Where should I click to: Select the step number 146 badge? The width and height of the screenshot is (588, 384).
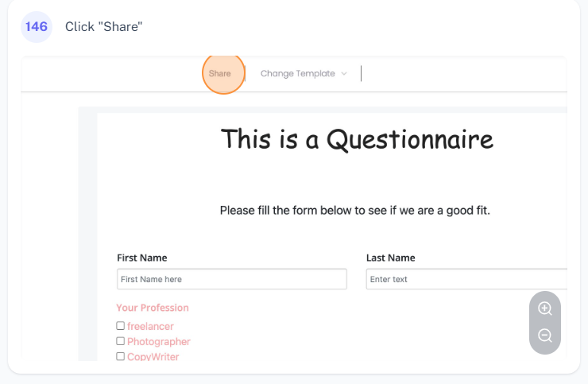(37, 27)
